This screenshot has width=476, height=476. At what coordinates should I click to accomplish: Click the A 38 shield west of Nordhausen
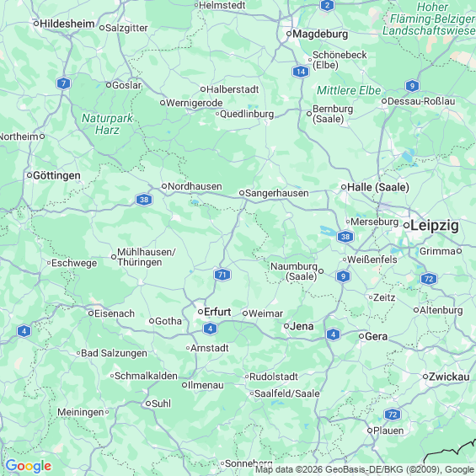pos(144,200)
